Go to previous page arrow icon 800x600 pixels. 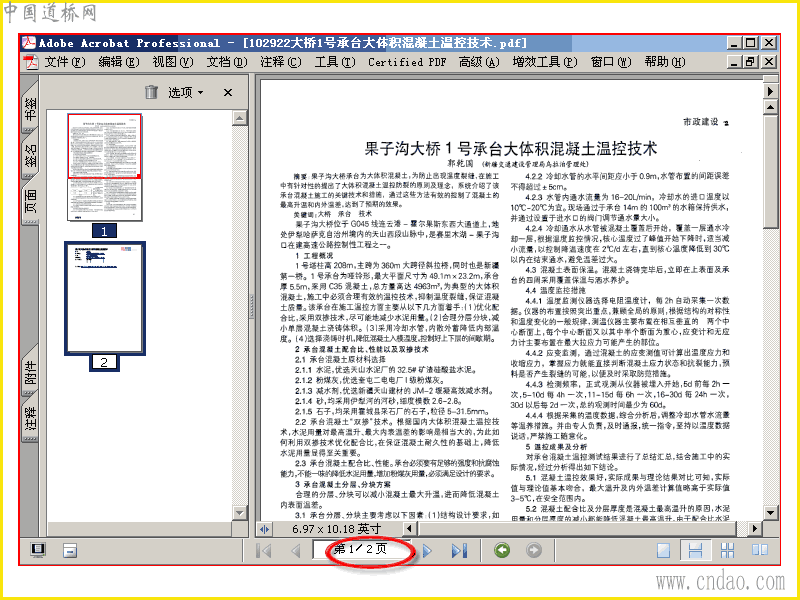click(295, 551)
